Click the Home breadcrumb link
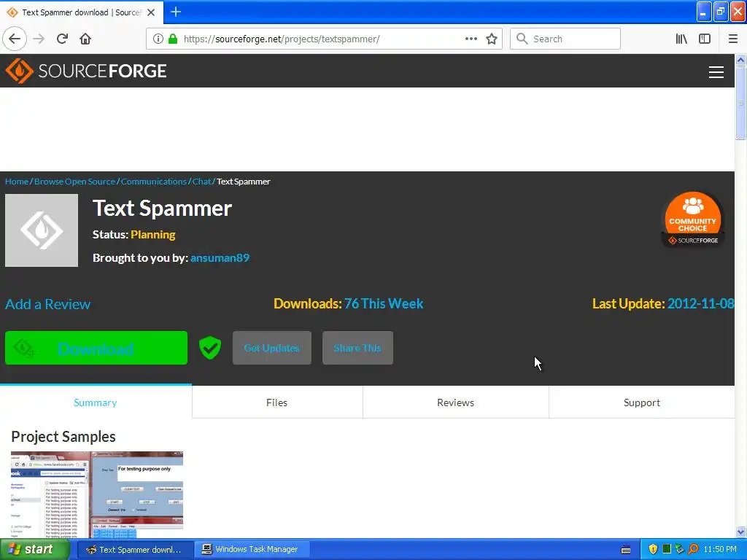The image size is (747, 560). tap(17, 182)
